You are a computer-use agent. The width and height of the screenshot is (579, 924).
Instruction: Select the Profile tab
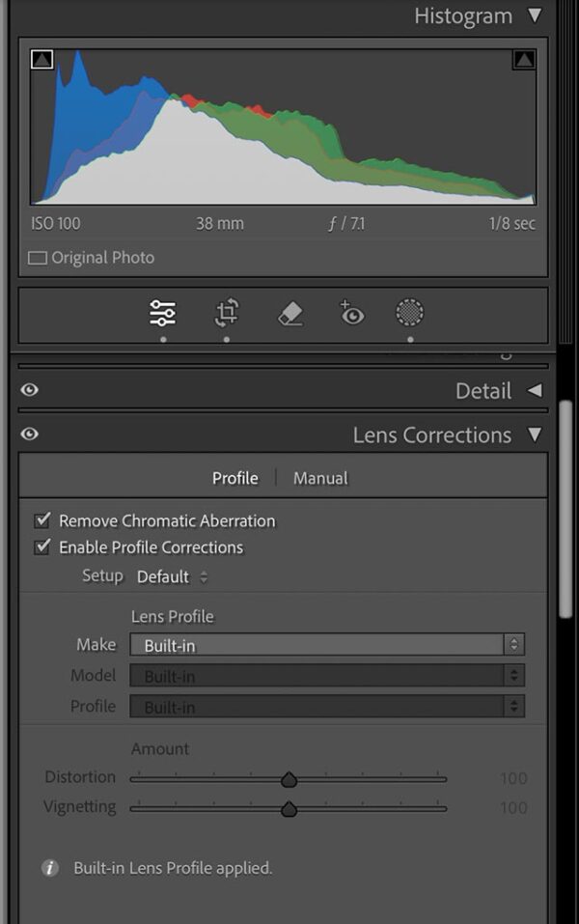[234, 477]
